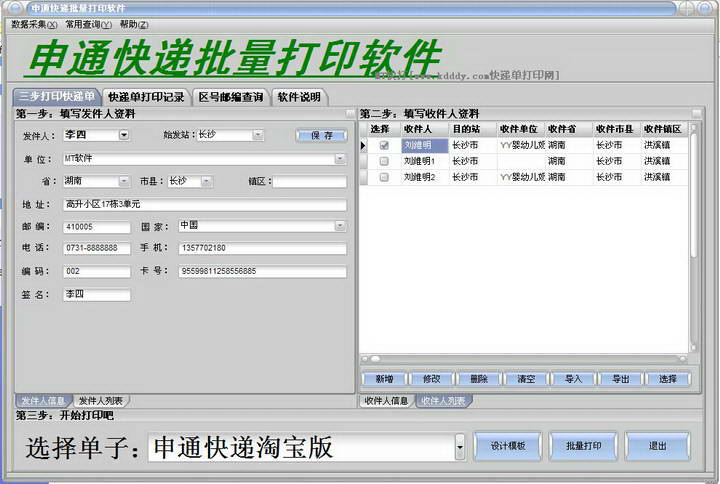Click the 收件单位 column header
Viewport: 720px width, 484px height.
(521, 129)
